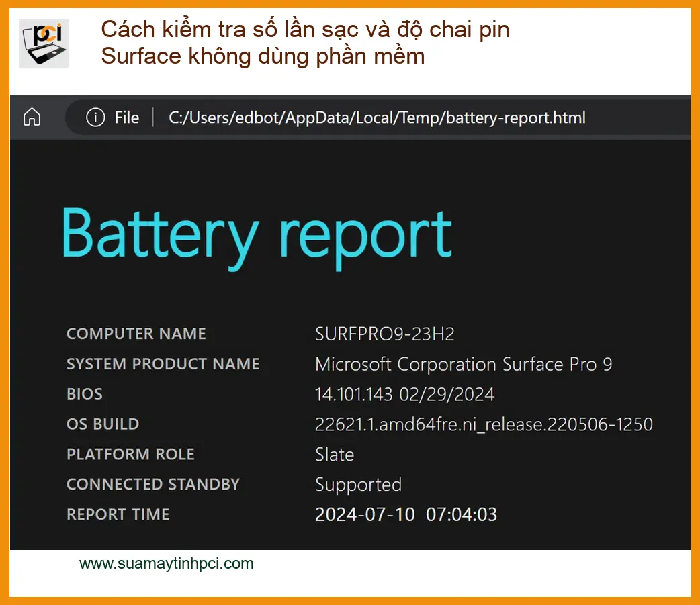This screenshot has height=605, width=700.
Task: Select the 'SYSTEM PRODUCT NAME' label
Action: [x=163, y=364]
